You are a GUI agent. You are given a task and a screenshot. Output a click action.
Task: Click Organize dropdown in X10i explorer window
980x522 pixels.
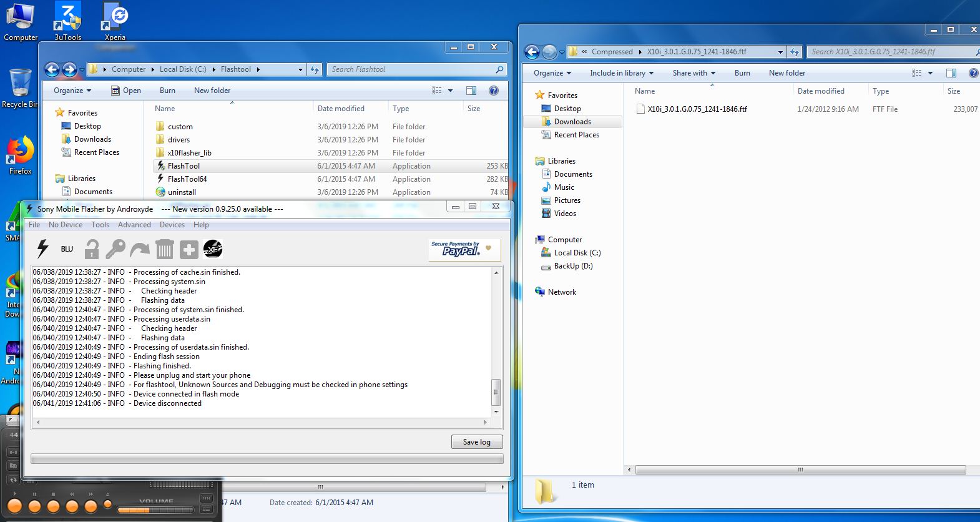pos(552,73)
